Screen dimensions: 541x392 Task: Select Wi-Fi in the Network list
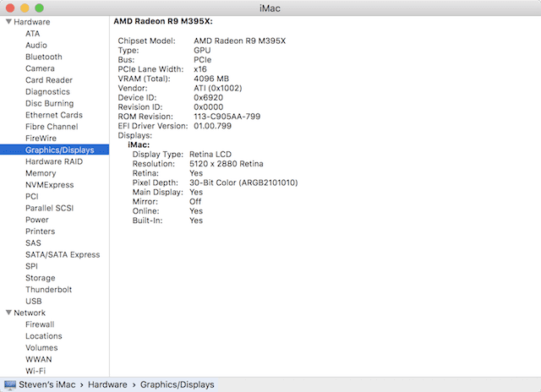click(36, 370)
